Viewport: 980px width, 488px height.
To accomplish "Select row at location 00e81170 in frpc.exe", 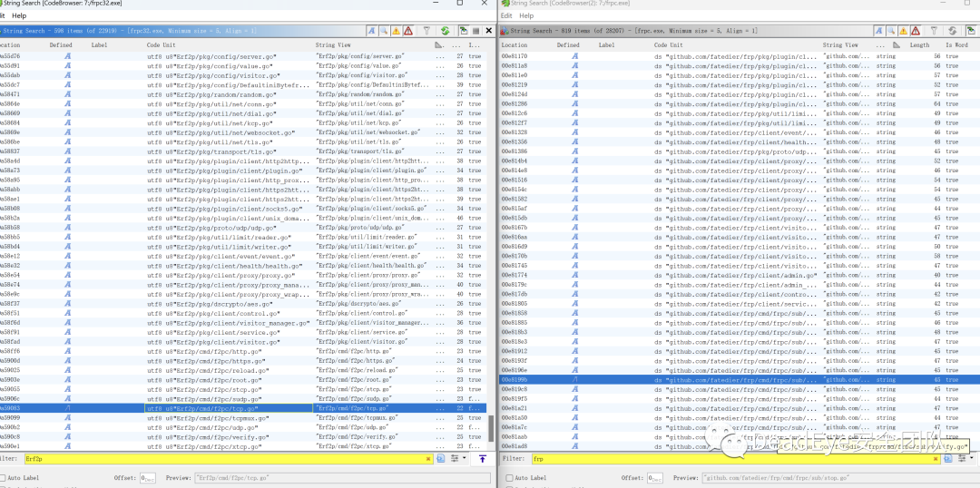I will tap(740, 56).
